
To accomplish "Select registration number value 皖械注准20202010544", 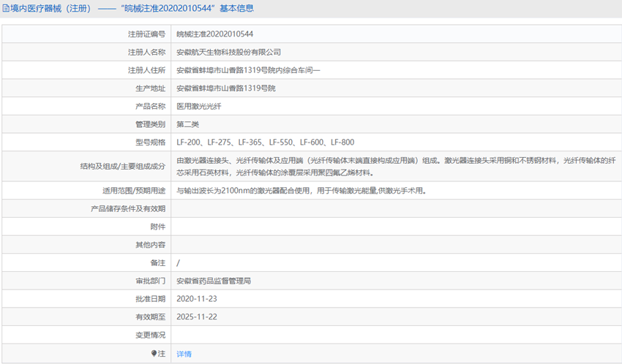I will click(x=214, y=34).
